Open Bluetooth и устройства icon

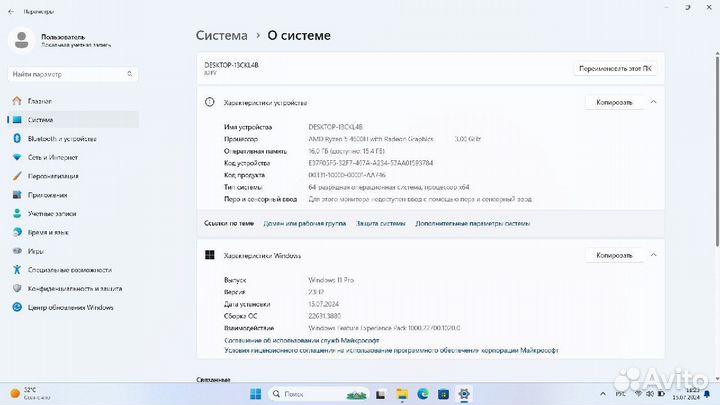point(17,139)
